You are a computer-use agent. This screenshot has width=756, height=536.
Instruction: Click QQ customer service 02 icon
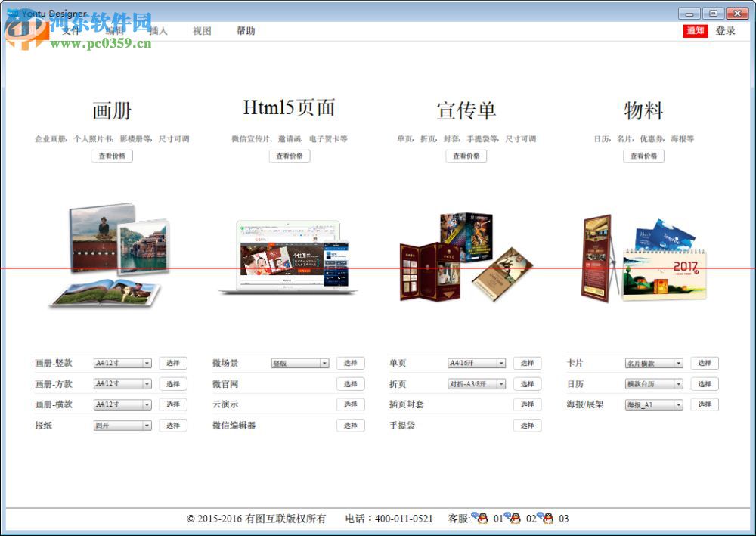pyautogui.click(x=513, y=519)
